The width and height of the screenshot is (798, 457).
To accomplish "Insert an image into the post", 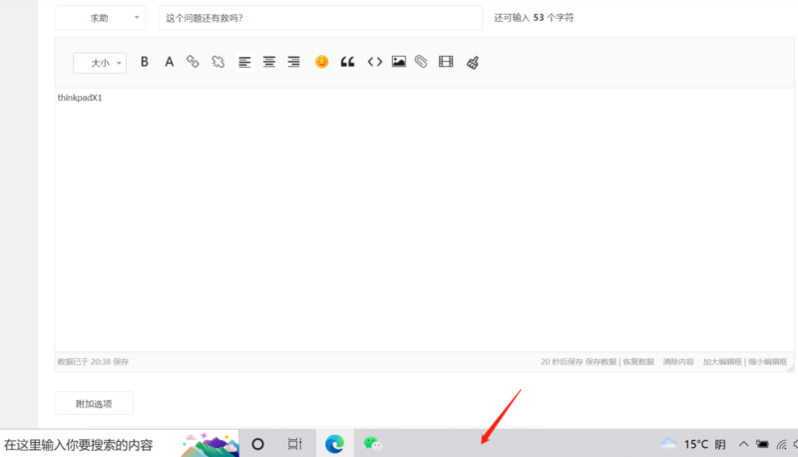I will (399, 62).
